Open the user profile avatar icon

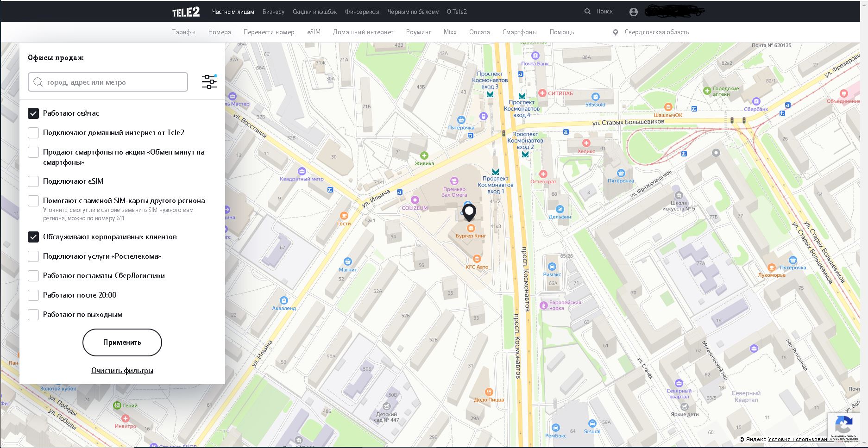634,12
